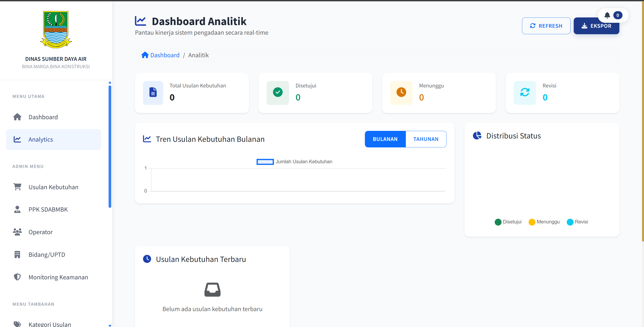The width and height of the screenshot is (644, 327).
Task: Click the notification bell icon
Action: click(607, 15)
